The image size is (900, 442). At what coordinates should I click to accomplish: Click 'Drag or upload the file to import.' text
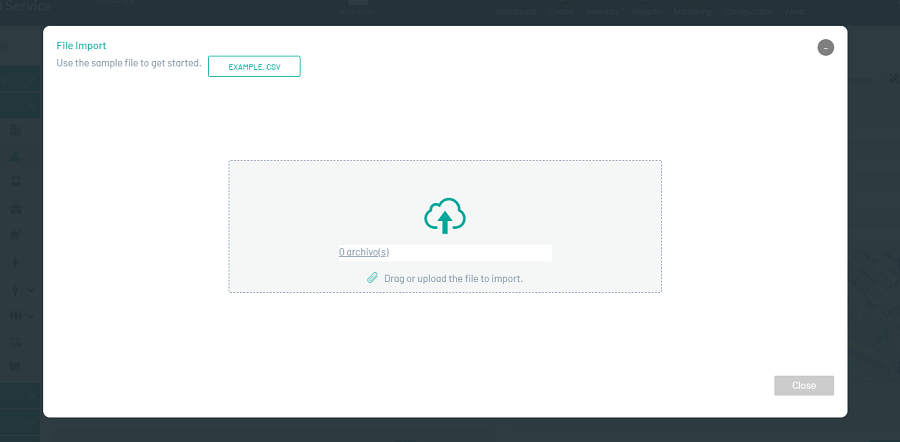click(x=453, y=278)
